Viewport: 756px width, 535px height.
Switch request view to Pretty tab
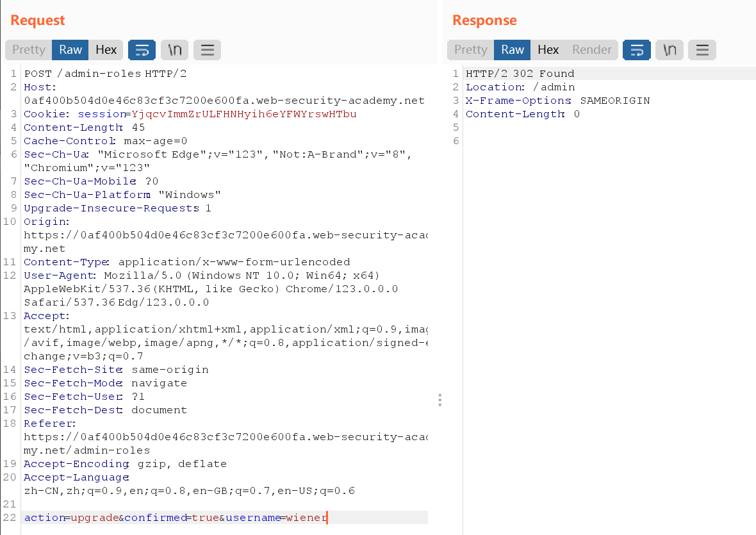29,50
